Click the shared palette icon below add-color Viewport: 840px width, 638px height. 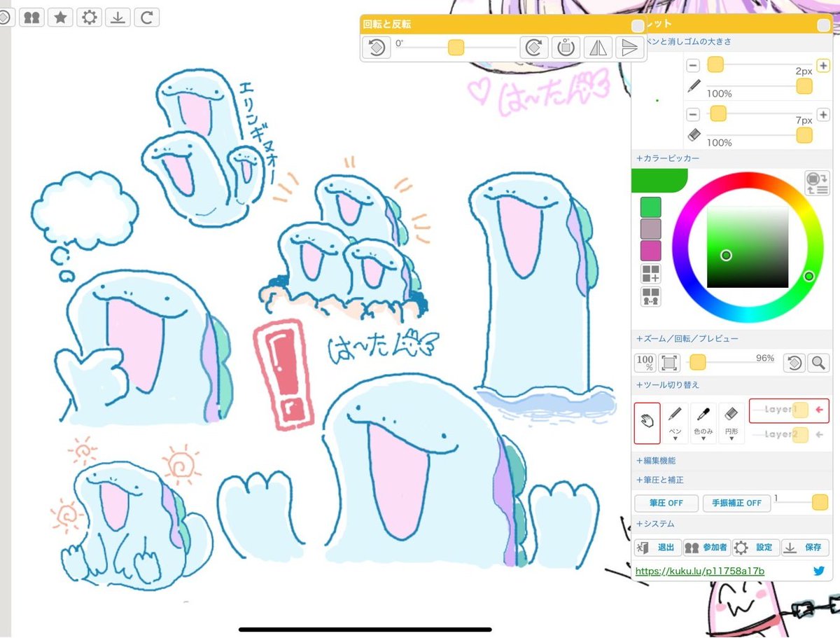pos(651,296)
